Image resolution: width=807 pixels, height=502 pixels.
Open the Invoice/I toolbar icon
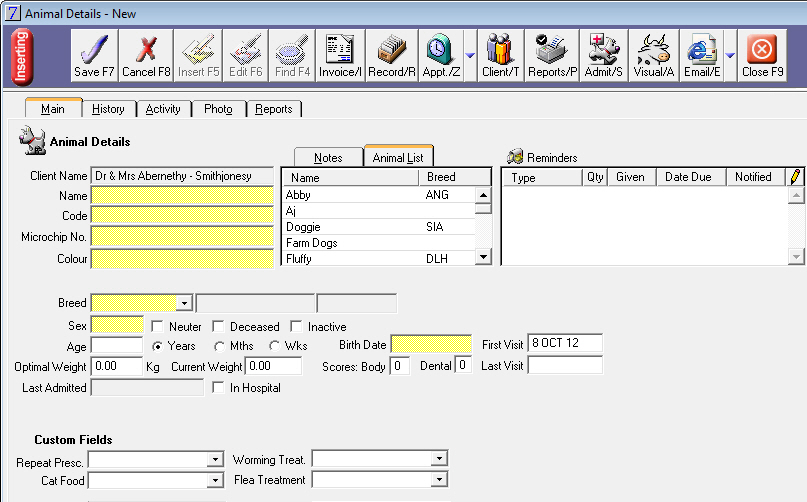(340, 56)
